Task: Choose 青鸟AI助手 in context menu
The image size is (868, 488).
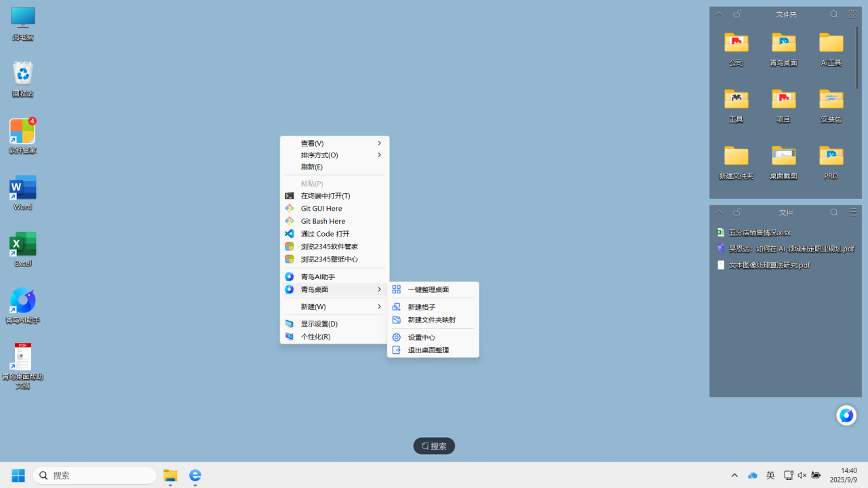Action: (335, 277)
